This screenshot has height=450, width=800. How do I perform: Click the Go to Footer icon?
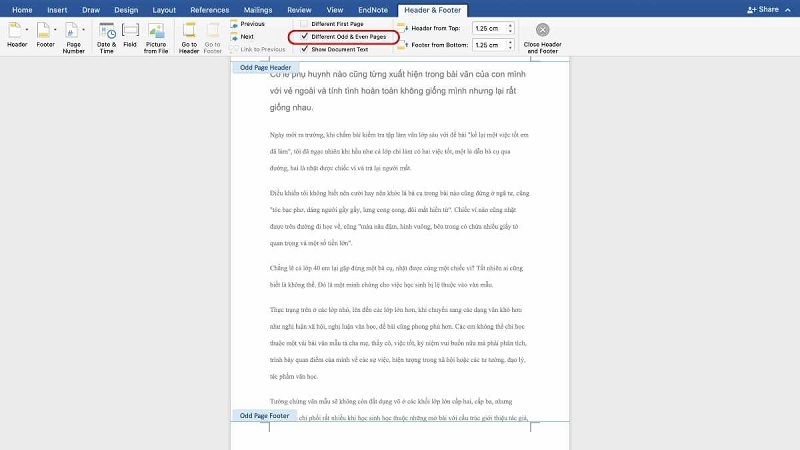pos(212,31)
